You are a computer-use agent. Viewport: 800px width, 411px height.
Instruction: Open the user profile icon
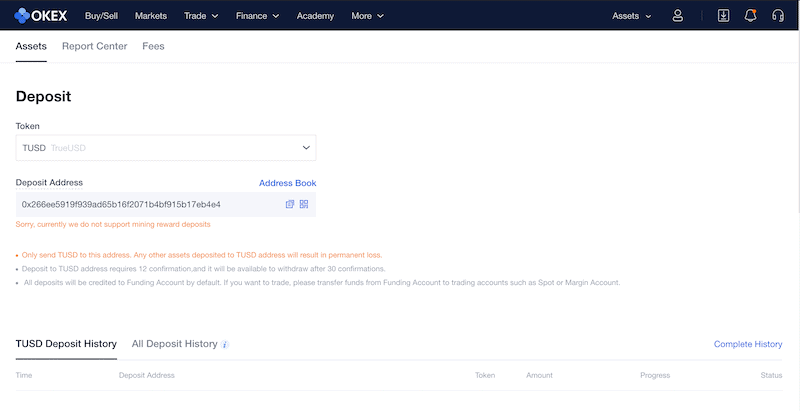[678, 16]
